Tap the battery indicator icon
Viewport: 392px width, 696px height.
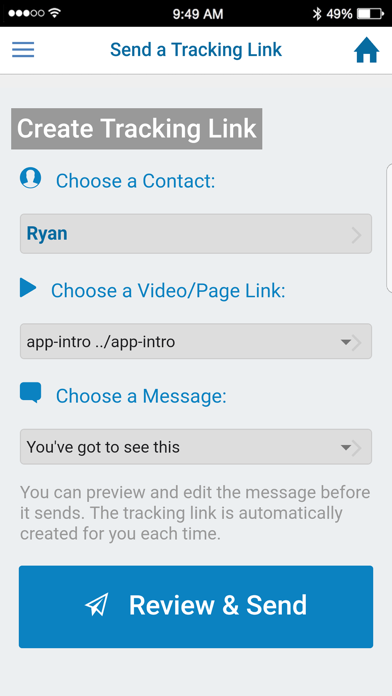pos(371,14)
